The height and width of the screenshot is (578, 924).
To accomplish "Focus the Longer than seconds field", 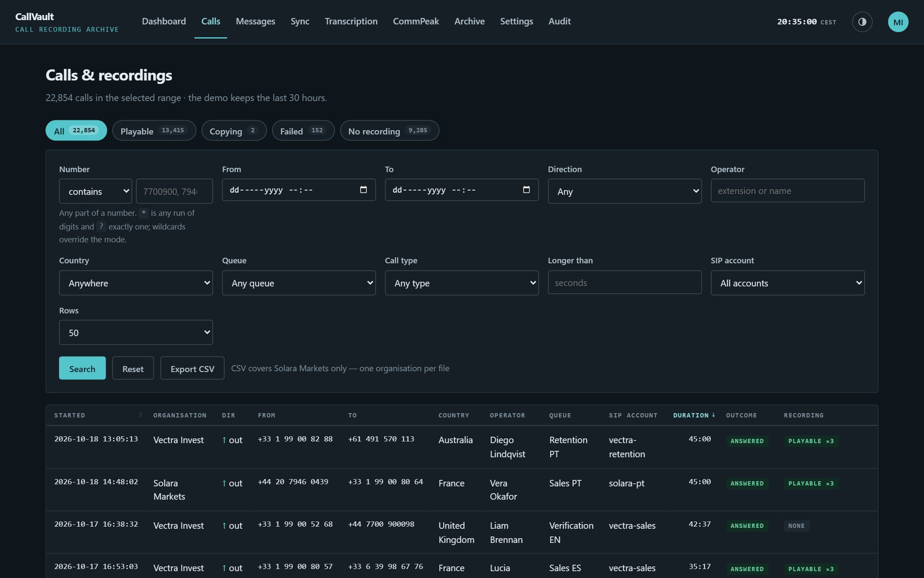I will 625,282.
